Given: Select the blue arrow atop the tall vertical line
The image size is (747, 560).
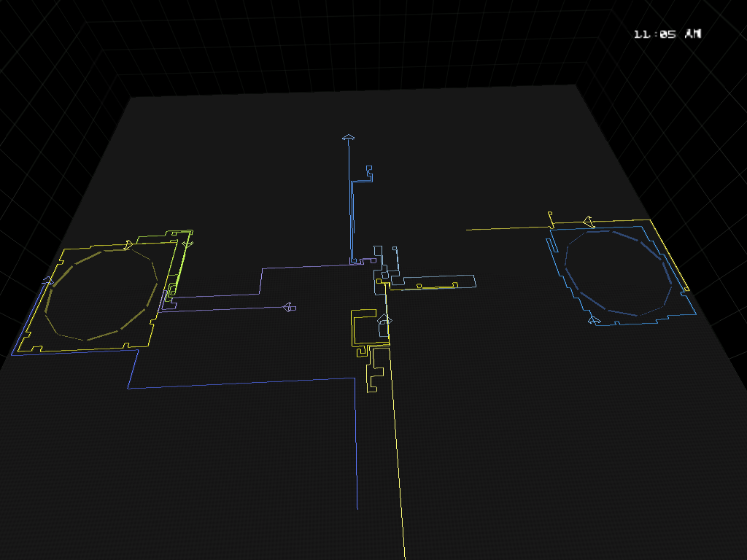Looking at the screenshot, I should [348, 137].
